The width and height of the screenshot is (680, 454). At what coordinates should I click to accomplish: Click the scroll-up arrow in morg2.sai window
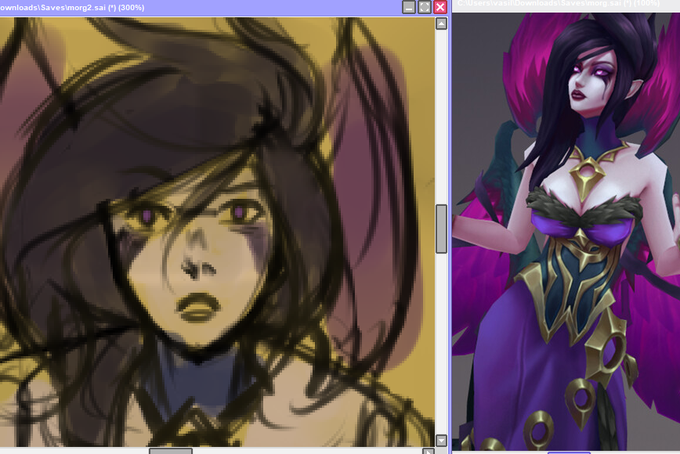tap(441, 23)
